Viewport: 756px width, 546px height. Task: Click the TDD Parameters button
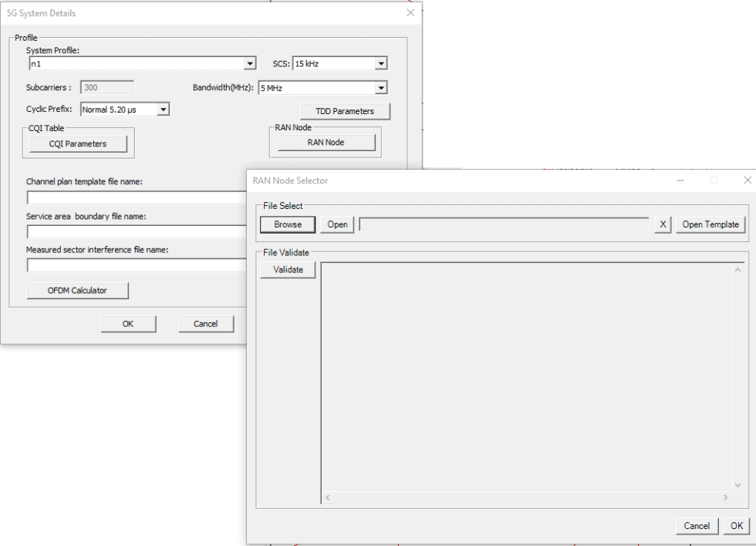click(344, 111)
